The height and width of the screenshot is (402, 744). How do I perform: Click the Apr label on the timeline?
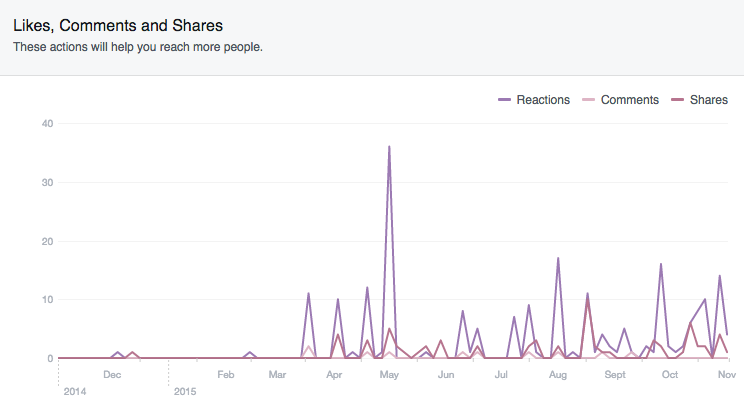click(x=334, y=375)
